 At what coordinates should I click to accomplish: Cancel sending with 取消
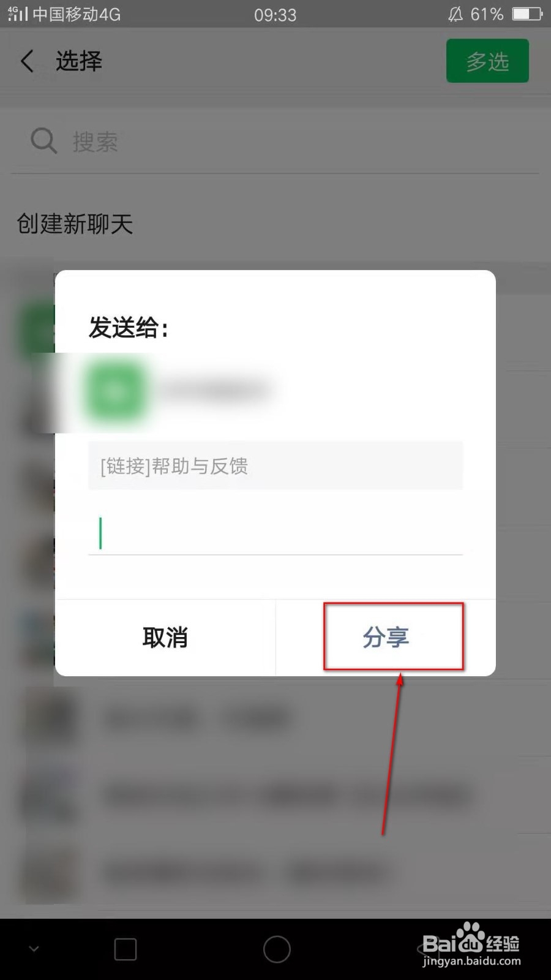point(165,638)
